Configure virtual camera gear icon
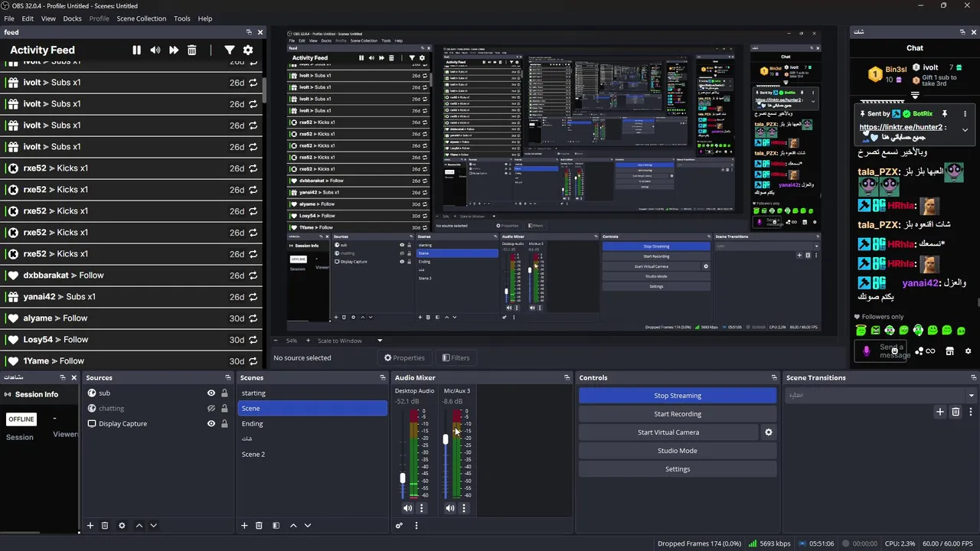 coord(769,432)
